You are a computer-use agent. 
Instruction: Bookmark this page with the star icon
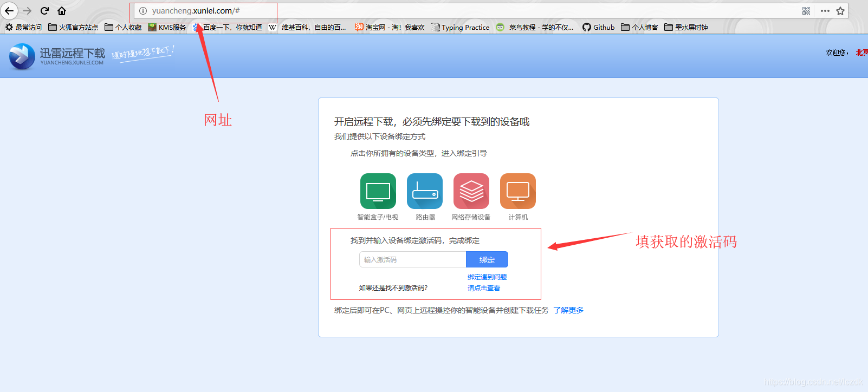[x=840, y=11]
